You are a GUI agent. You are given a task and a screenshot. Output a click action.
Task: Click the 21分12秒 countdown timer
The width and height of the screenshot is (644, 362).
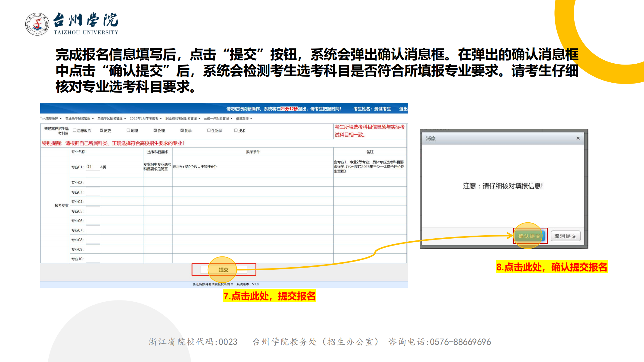pyautogui.click(x=289, y=109)
